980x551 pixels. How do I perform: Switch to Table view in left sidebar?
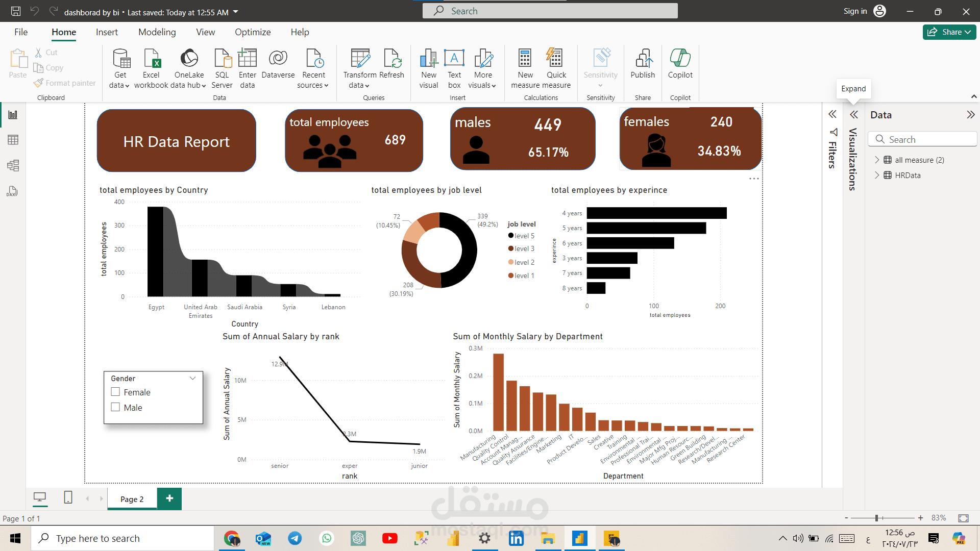point(13,140)
